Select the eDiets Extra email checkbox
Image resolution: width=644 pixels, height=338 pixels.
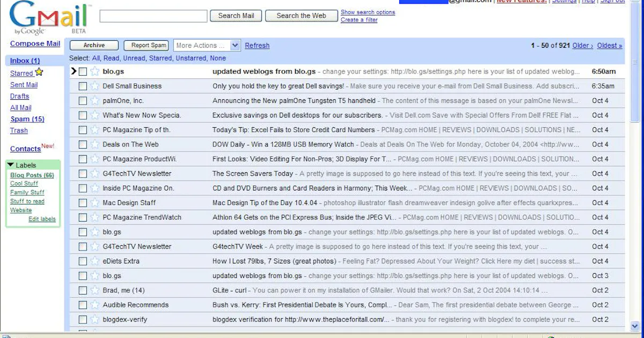(83, 261)
